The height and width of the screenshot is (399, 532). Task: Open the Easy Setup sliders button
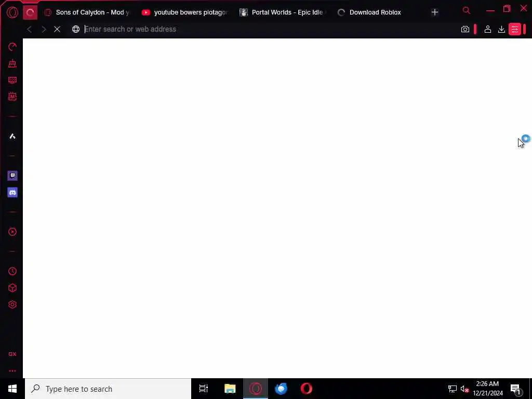pyautogui.click(x=515, y=29)
